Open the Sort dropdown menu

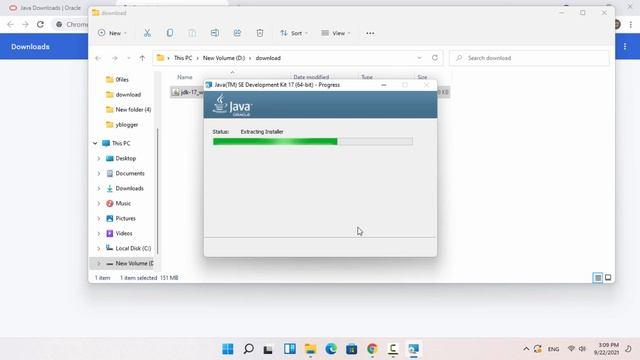coord(294,33)
